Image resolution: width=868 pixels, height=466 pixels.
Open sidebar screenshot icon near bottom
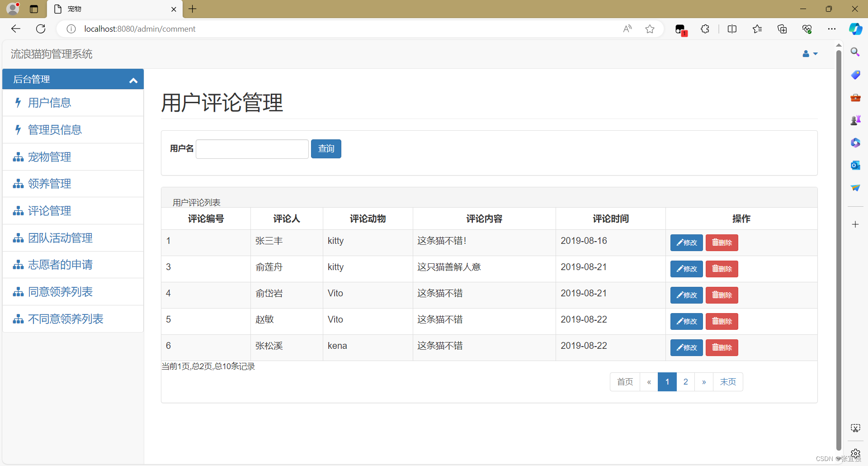pos(855,428)
